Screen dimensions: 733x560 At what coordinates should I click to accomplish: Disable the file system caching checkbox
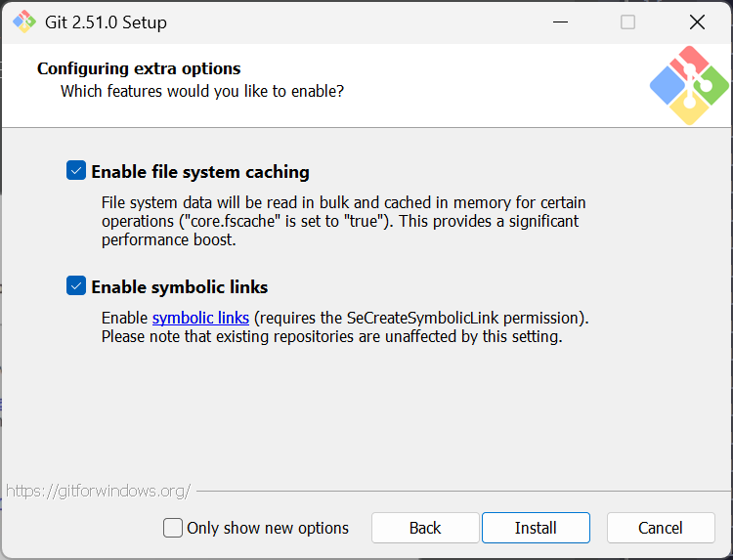(x=76, y=171)
